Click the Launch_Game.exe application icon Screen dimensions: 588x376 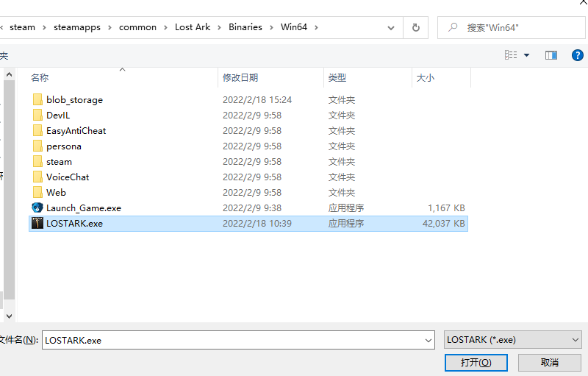click(x=37, y=208)
